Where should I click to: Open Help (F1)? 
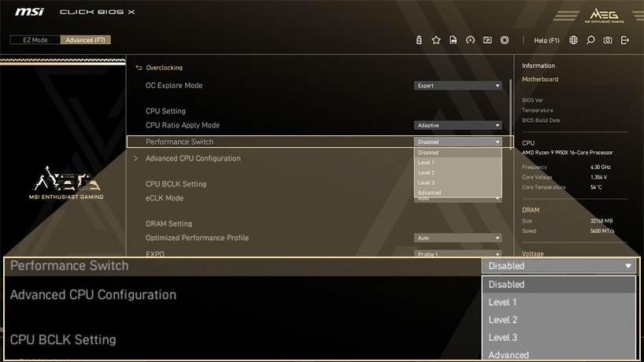pyautogui.click(x=546, y=40)
